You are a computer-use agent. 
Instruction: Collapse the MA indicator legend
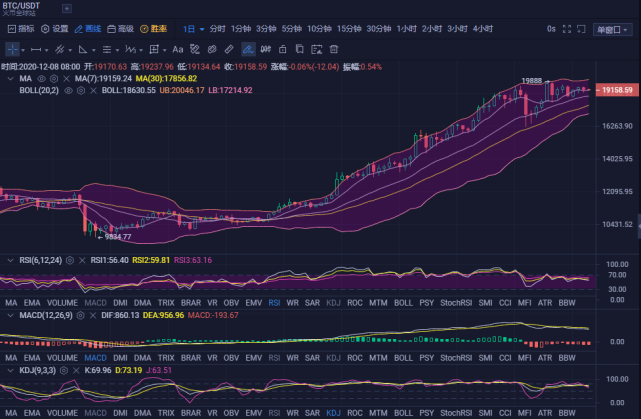click(10, 78)
